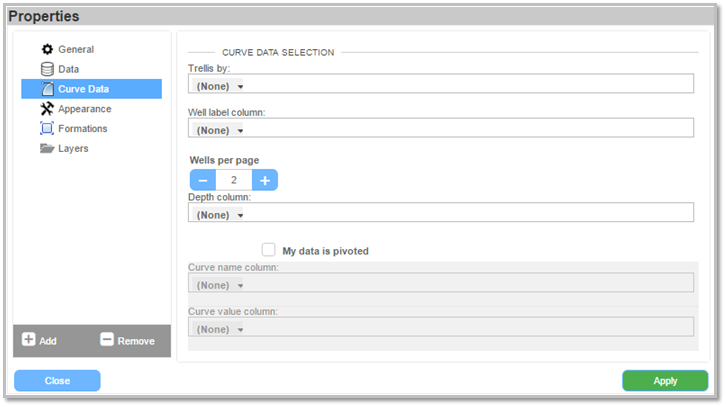Screen dimensions: 726x407
Task: Click the Curve Data icon
Action: tap(47, 88)
